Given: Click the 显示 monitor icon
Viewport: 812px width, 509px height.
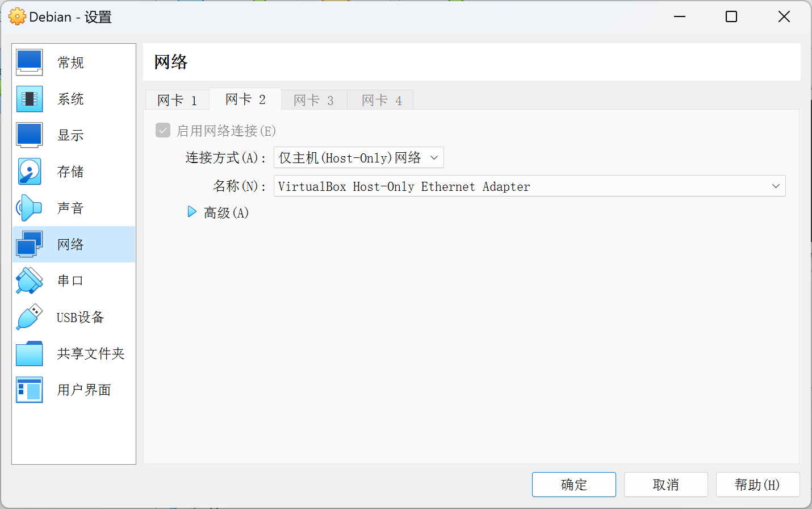Looking at the screenshot, I should click(x=29, y=135).
